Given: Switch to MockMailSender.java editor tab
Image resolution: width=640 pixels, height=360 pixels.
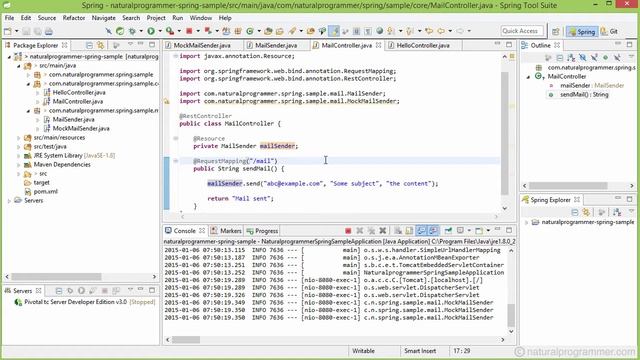Looking at the screenshot, I should pos(202,45).
